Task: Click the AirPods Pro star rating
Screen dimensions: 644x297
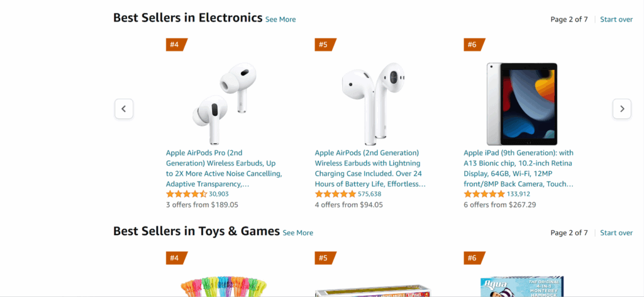Action: tap(186, 194)
